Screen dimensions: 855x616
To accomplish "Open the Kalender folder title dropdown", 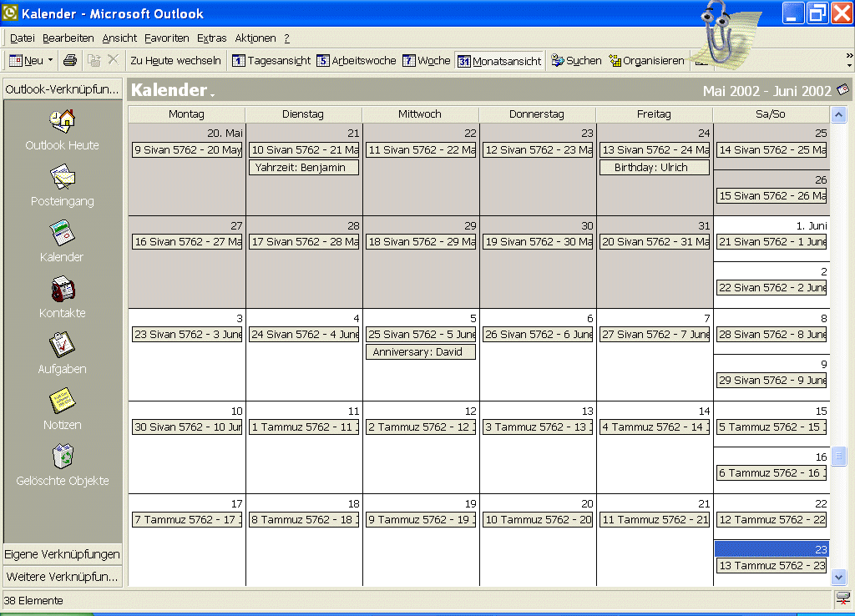I will [173, 90].
